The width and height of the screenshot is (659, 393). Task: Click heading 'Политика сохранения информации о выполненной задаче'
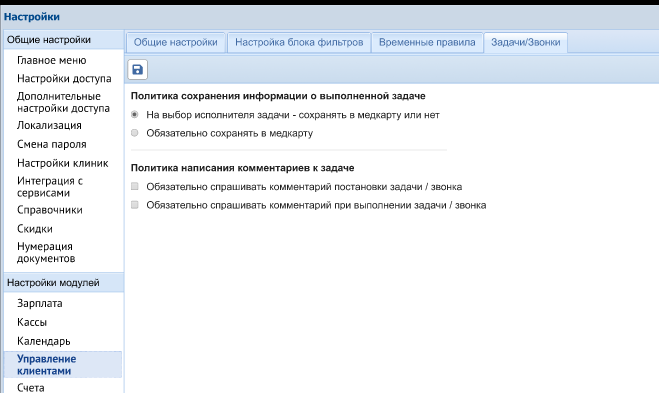pos(278,96)
